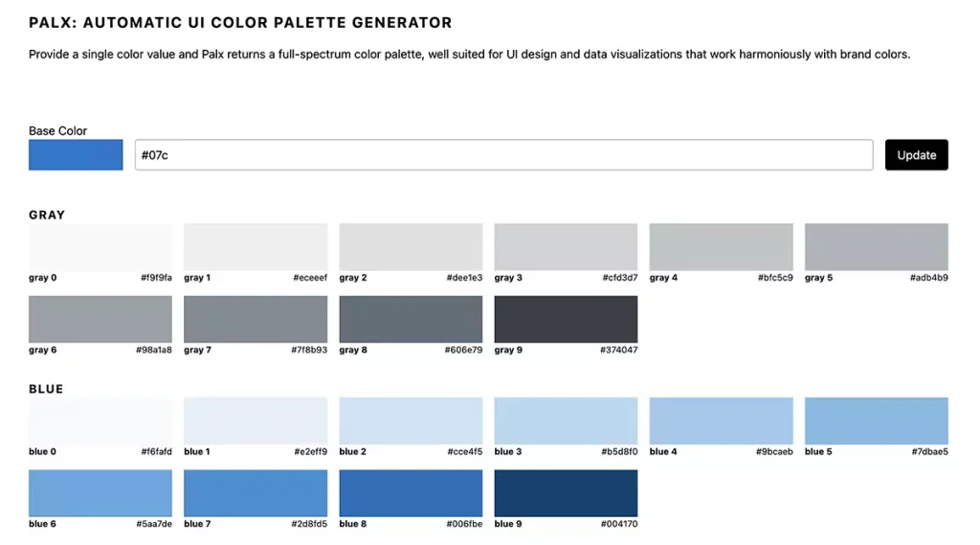Click the #006fbe hex value text

click(x=464, y=524)
